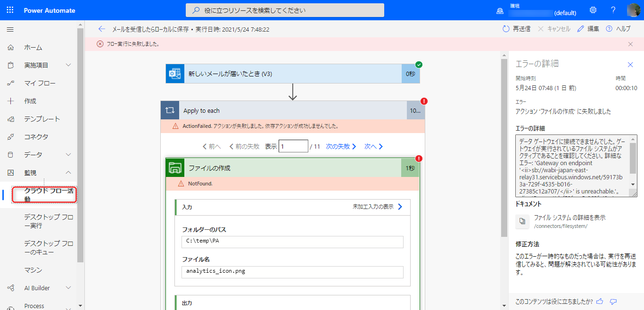The image size is (644, 310).
Task: Click the 再送信 resubmit button
Action: coord(517,29)
